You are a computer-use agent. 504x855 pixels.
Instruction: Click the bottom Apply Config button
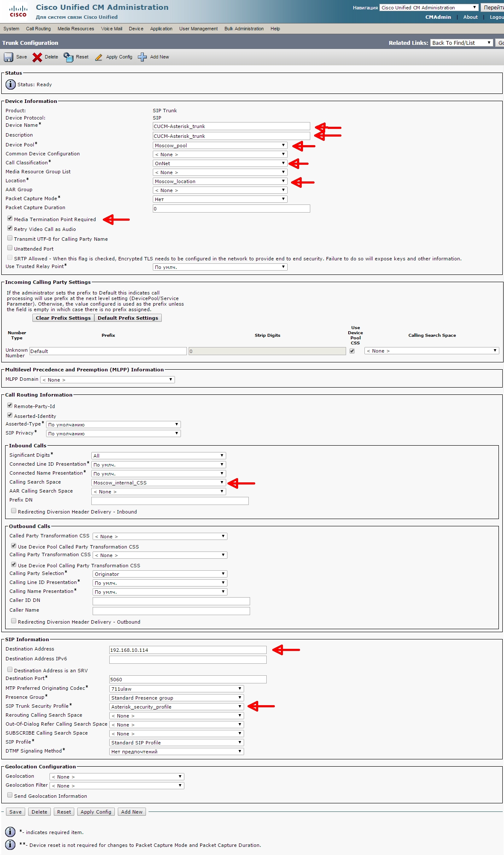[x=96, y=812]
